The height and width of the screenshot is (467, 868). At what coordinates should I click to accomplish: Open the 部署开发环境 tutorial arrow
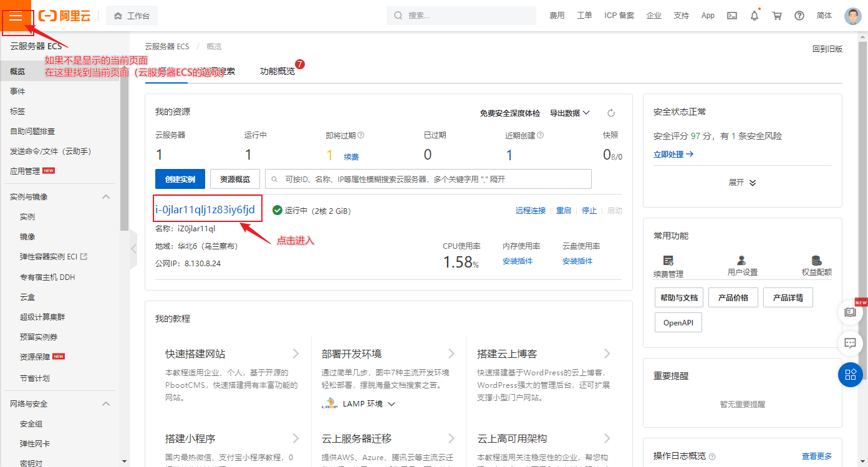coord(451,354)
